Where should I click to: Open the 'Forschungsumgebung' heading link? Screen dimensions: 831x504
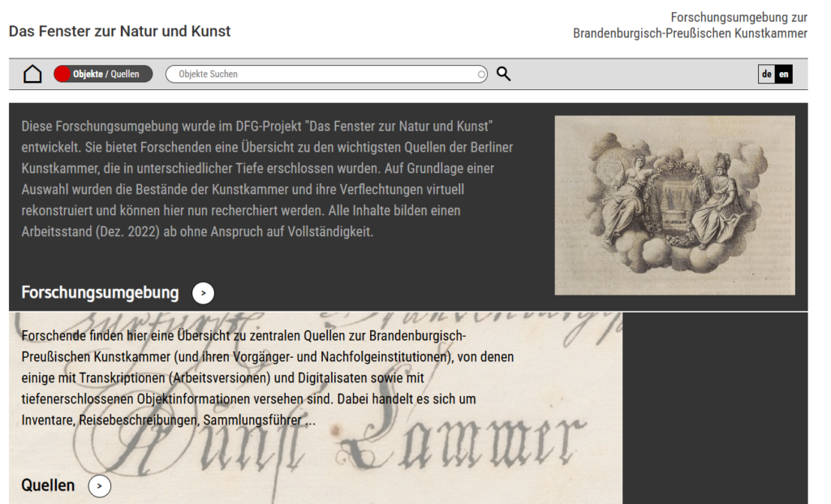[100, 293]
